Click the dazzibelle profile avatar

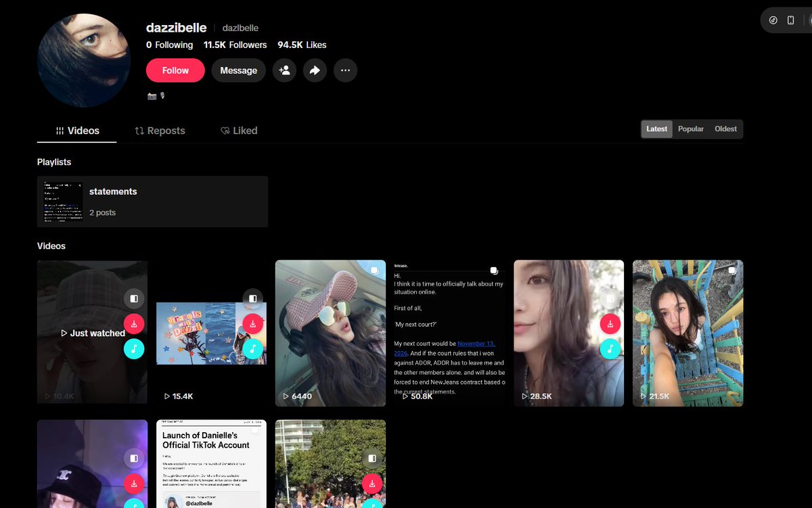[x=84, y=60]
